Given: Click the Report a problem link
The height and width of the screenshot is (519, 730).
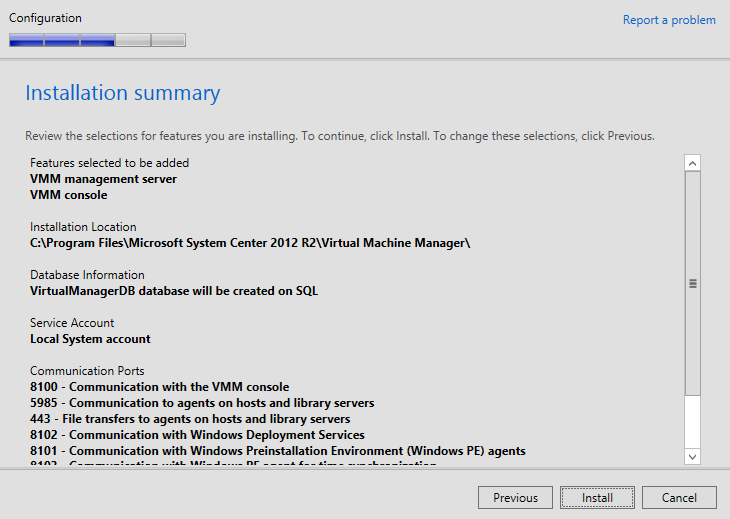Looking at the screenshot, I should point(669,20).
